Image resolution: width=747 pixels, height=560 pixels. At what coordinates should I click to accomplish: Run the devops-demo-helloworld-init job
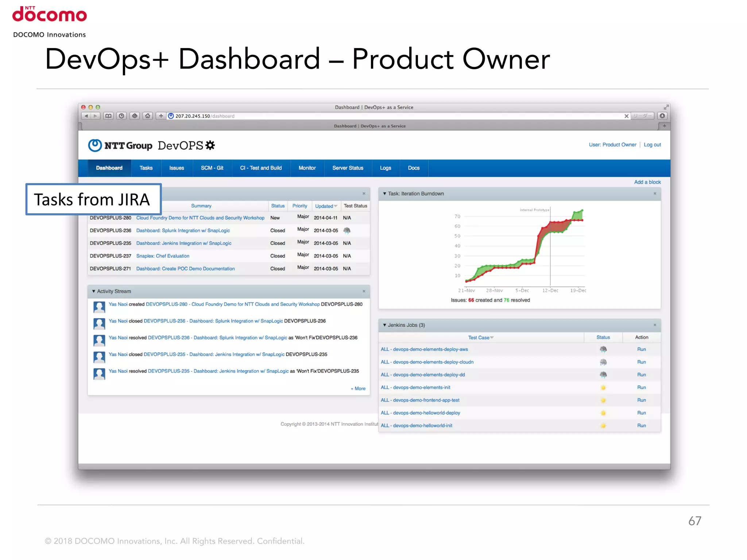coord(642,426)
